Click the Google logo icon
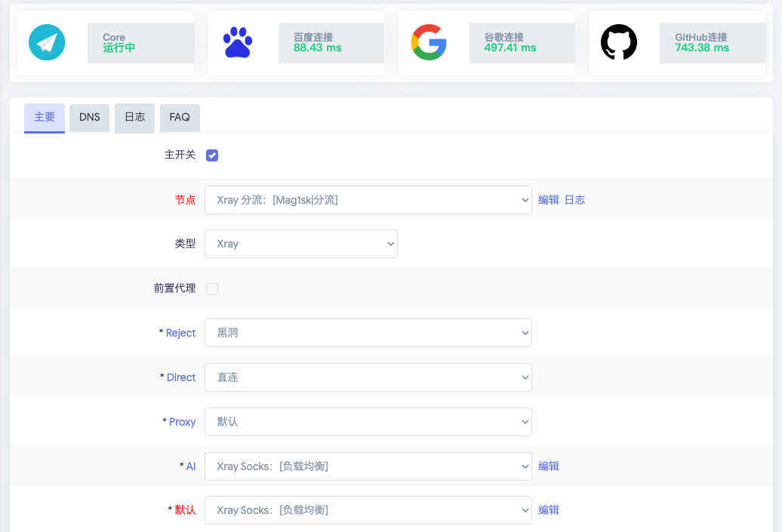 [x=429, y=43]
